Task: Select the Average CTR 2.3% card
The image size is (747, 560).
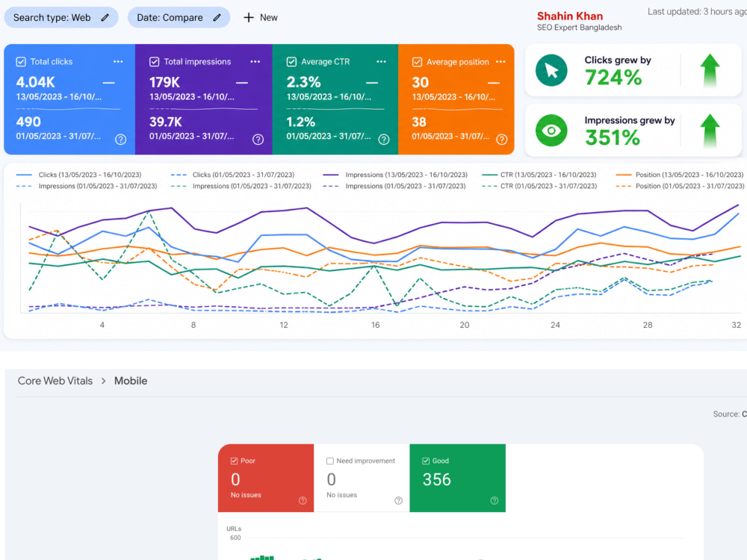Action: (335, 99)
